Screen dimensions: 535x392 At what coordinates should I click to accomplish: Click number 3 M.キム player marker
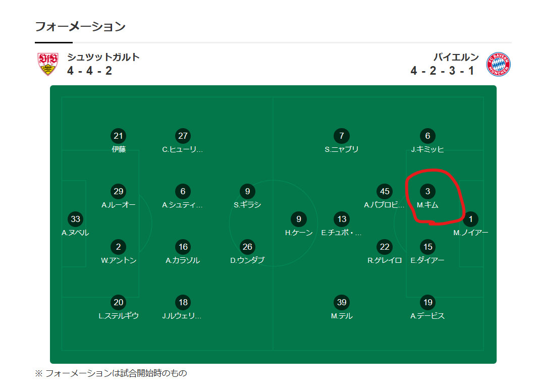(x=428, y=191)
